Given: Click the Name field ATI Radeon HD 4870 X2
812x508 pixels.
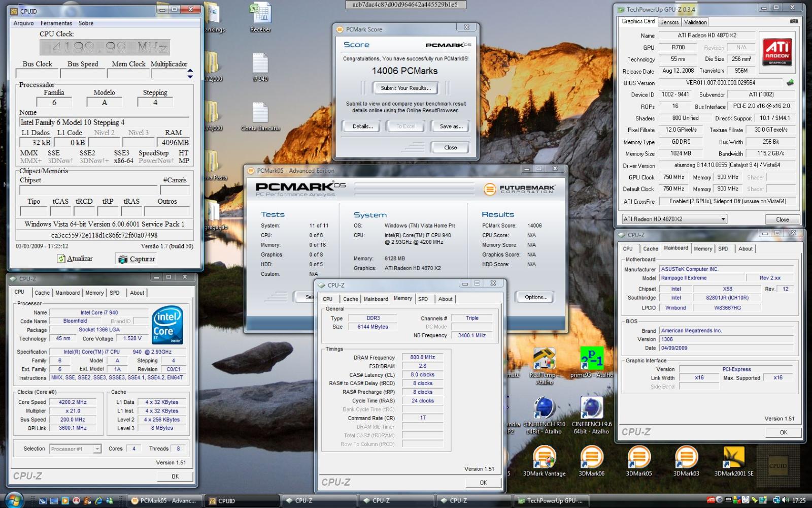Looking at the screenshot, I should (x=707, y=36).
